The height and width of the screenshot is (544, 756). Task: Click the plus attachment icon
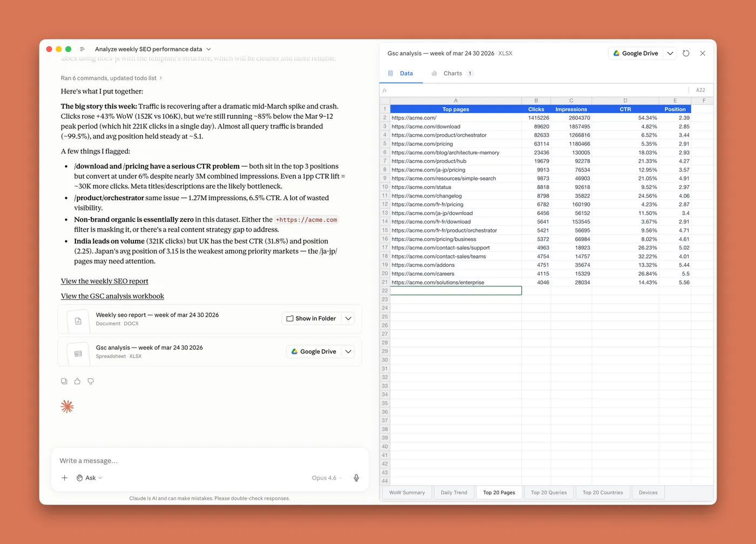[x=64, y=478]
